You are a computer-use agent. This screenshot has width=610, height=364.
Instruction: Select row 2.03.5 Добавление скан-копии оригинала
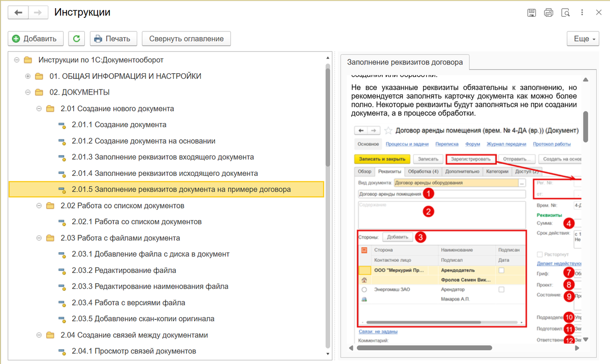(166, 319)
